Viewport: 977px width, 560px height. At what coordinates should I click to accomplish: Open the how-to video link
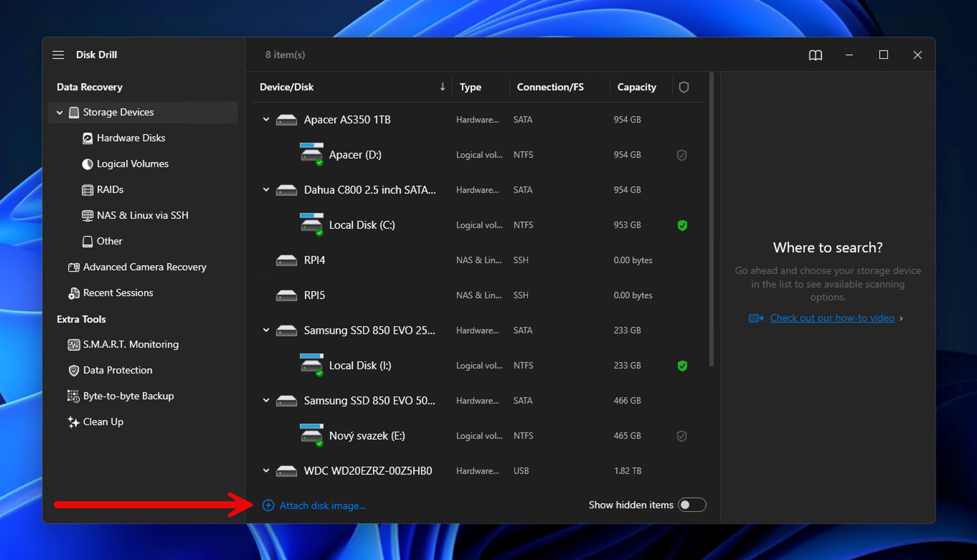[x=832, y=318]
